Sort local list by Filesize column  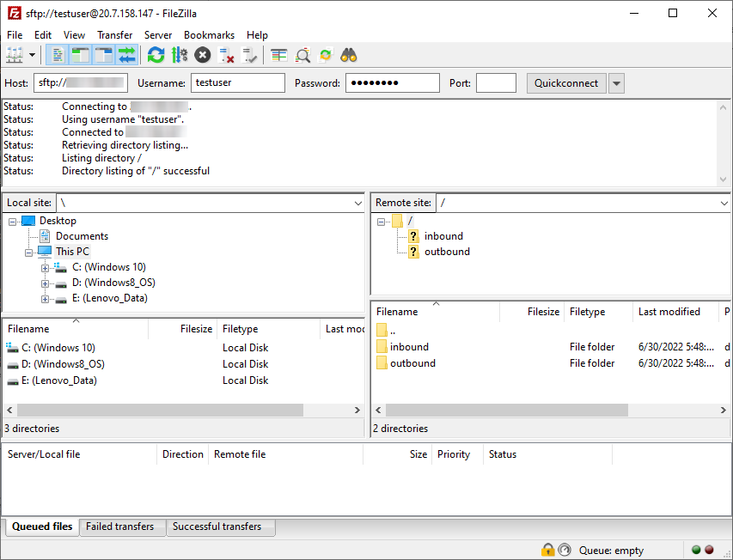(183, 329)
